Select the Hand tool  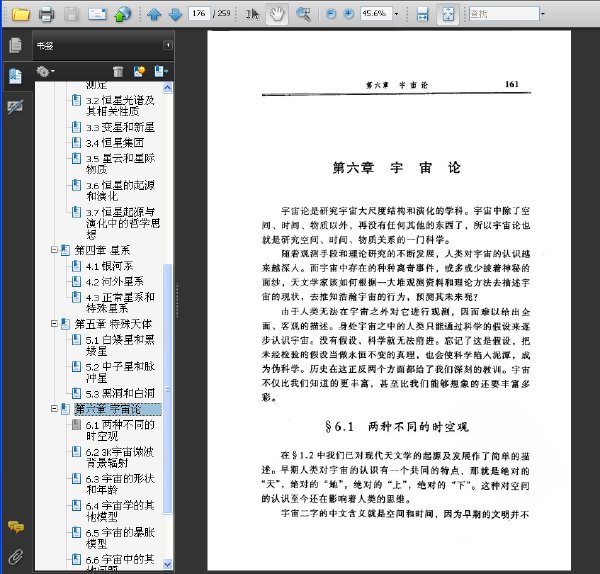[277, 15]
